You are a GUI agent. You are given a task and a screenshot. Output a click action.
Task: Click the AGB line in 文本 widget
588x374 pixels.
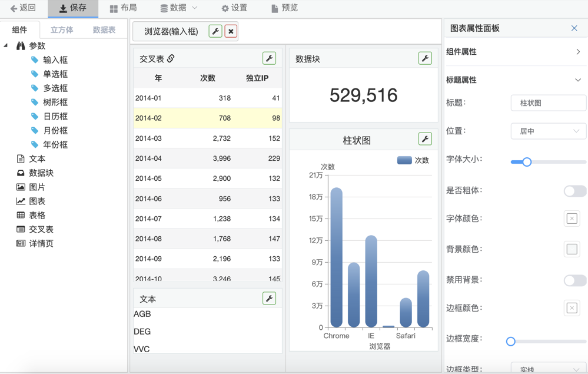click(142, 314)
